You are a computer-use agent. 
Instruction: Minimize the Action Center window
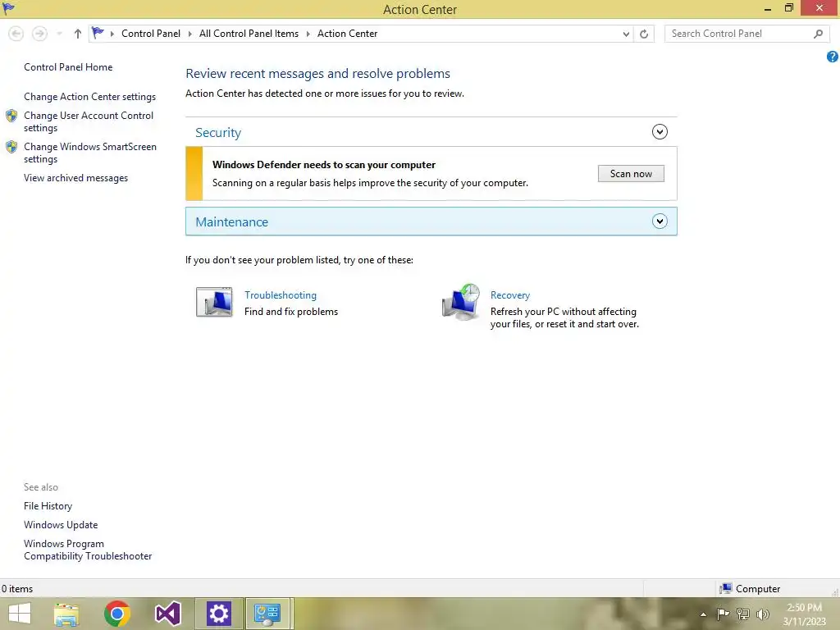tap(768, 8)
